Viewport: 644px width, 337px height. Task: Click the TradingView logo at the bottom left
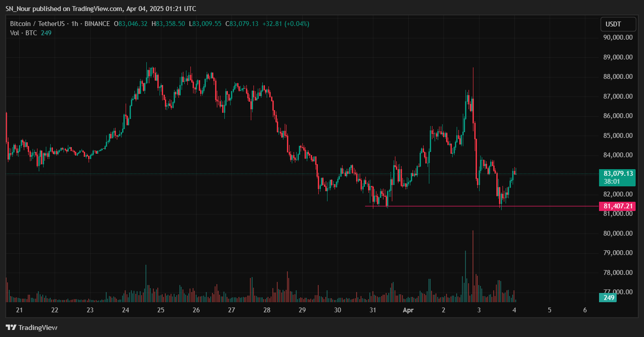(x=31, y=327)
